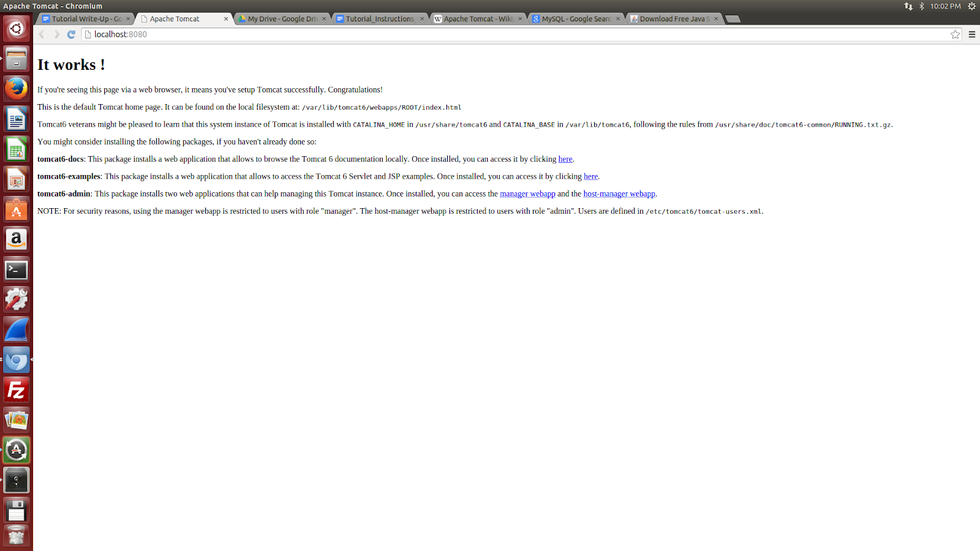Open the manager webapp link

[x=527, y=194]
